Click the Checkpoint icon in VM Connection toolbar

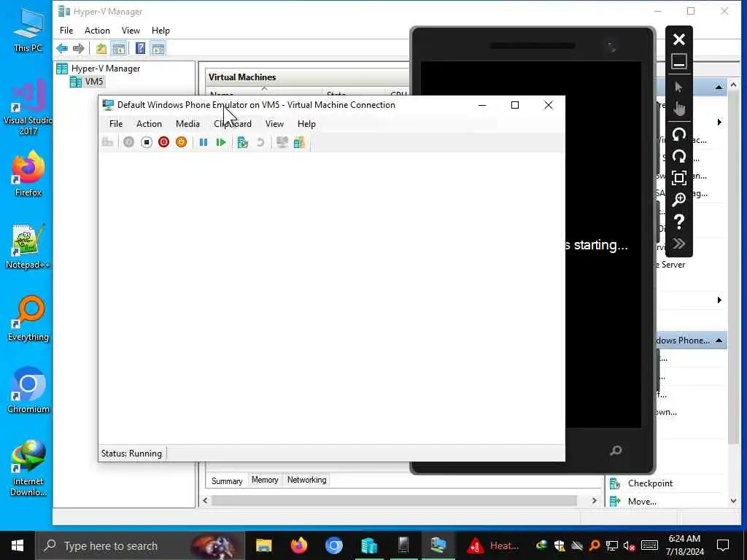242,142
